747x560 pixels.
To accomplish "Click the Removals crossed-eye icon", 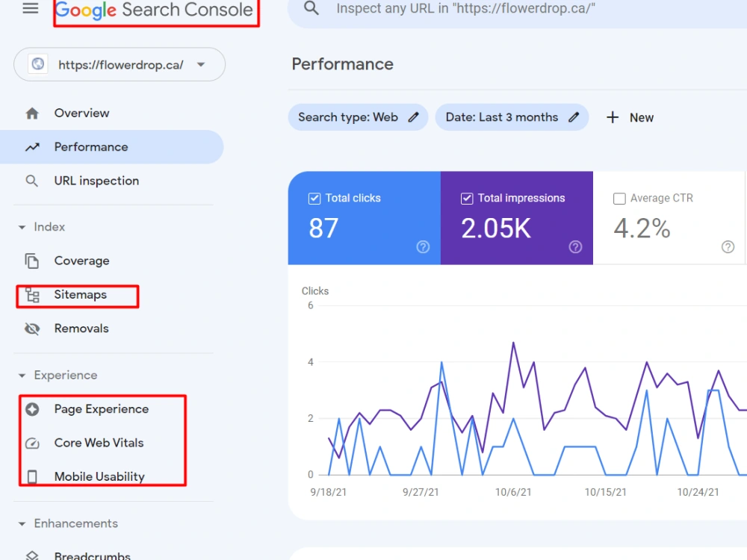I will coord(32,329).
